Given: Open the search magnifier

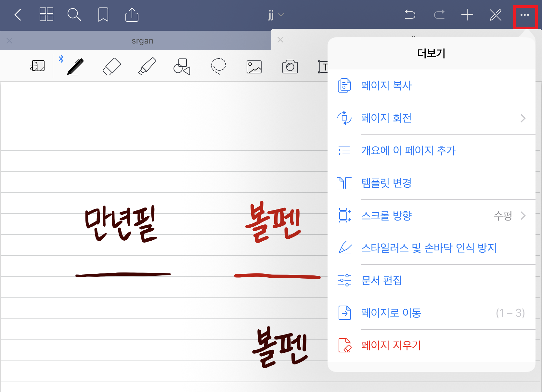Looking at the screenshot, I should tap(74, 15).
